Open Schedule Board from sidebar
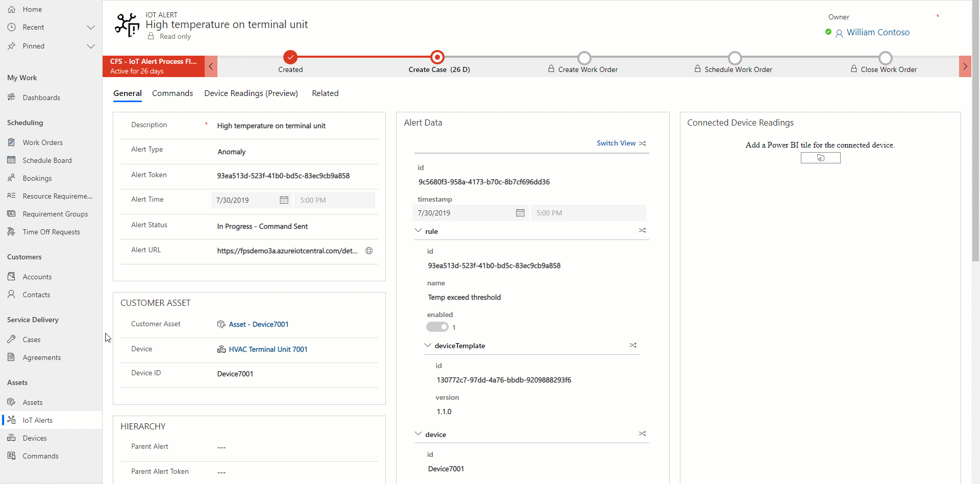Image resolution: width=980 pixels, height=484 pixels. 47,160
